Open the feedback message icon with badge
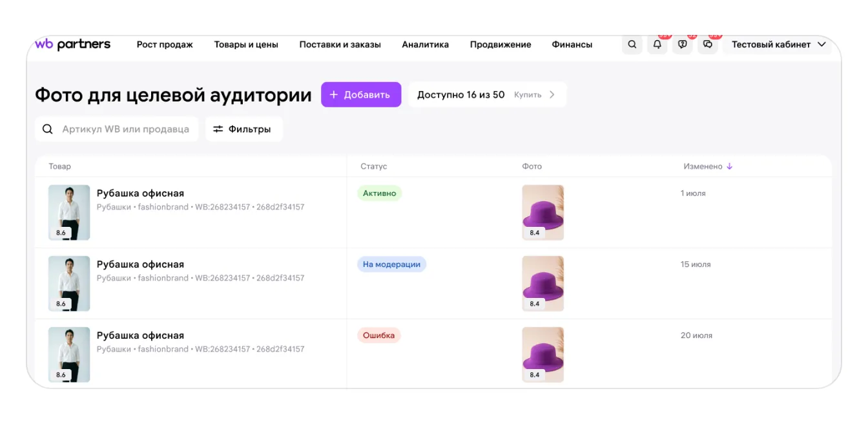The image size is (868, 424). [682, 45]
